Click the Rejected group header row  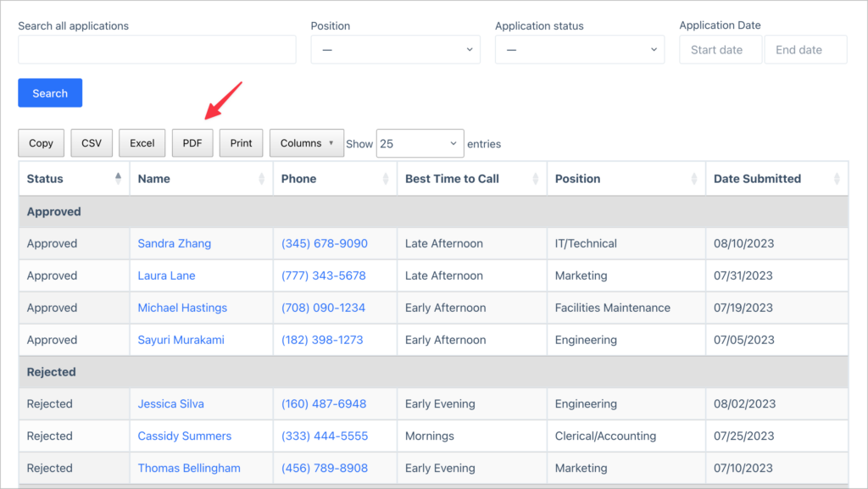click(433, 372)
